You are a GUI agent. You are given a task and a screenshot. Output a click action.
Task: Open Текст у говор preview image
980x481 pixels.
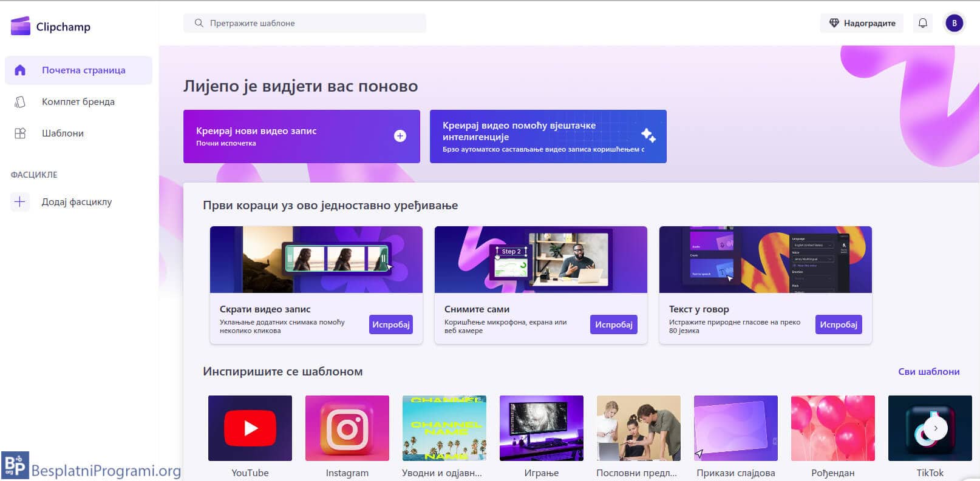click(x=766, y=260)
